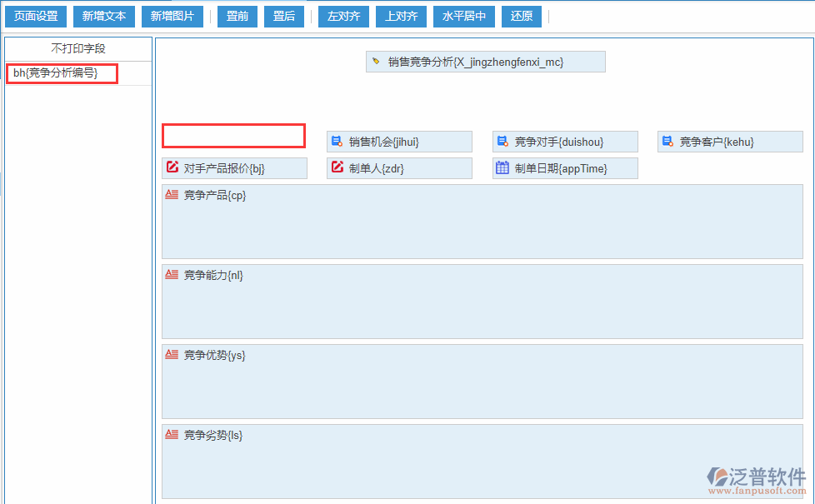
Task: Click the text icon beside 竞争优势{ys}
Action: click(172, 354)
